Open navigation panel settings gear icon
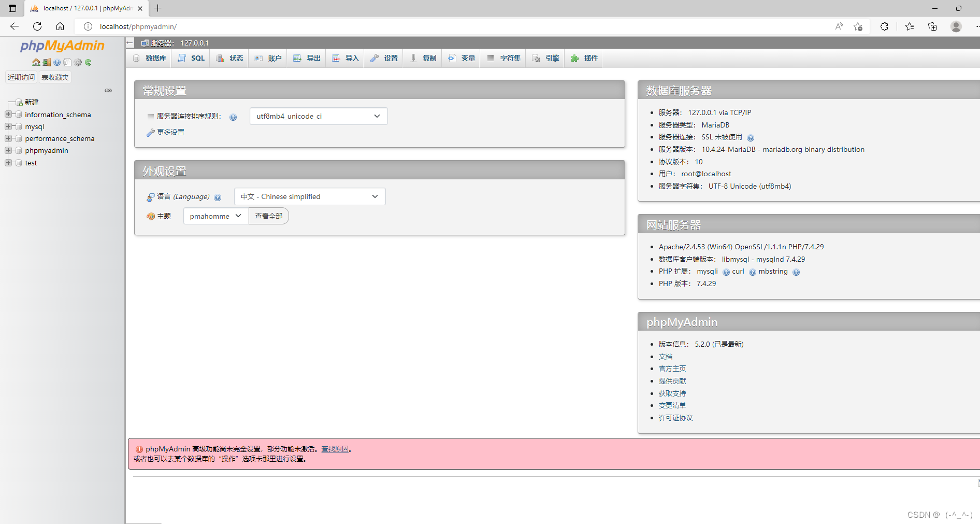The width and height of the screenshot is (980, 524). 78,62
